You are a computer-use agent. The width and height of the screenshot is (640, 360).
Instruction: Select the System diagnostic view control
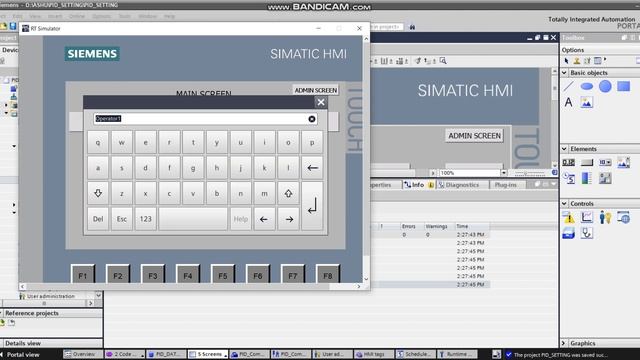(x=587, y=233)
